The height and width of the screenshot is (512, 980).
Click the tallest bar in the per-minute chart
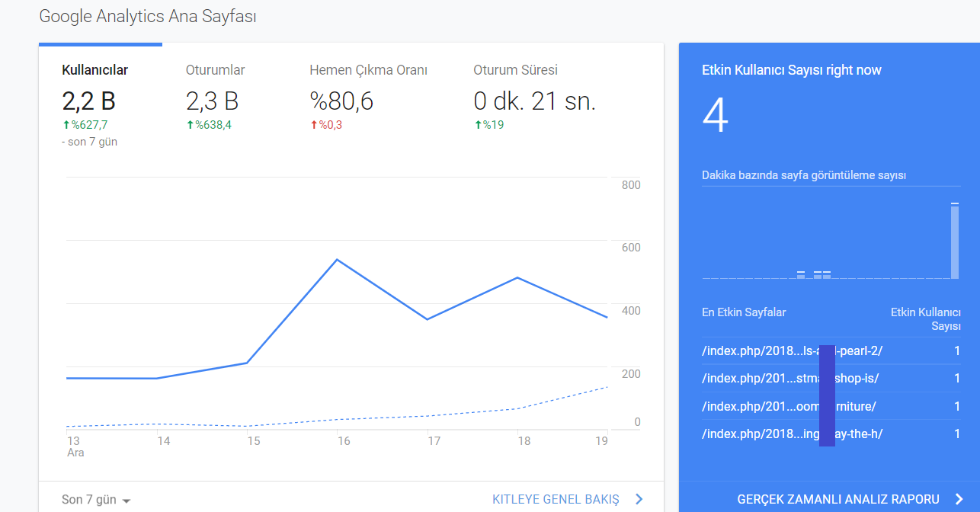(x=955, y=241)
